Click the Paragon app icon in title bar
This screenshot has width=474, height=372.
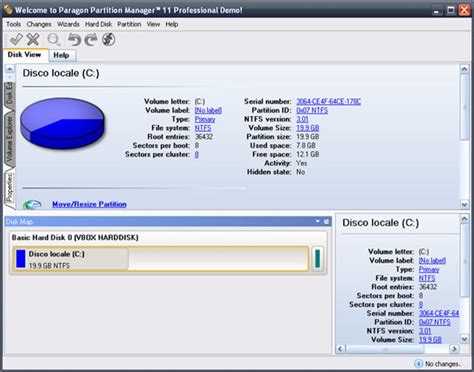[8, 10]
